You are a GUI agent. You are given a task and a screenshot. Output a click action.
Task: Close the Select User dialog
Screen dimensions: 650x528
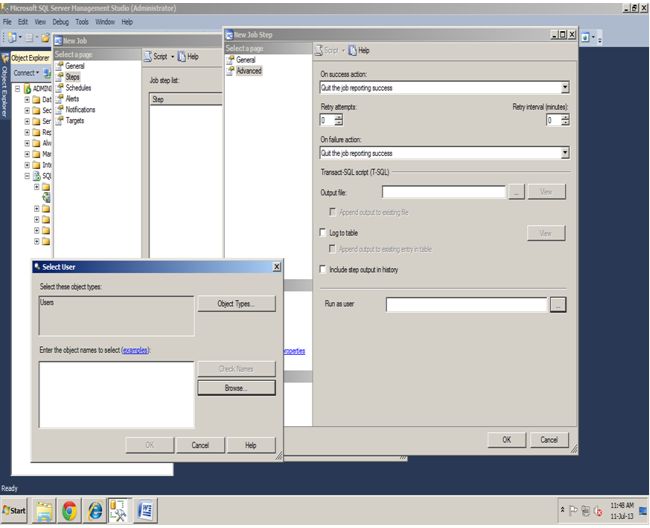(x=276, y=267)
